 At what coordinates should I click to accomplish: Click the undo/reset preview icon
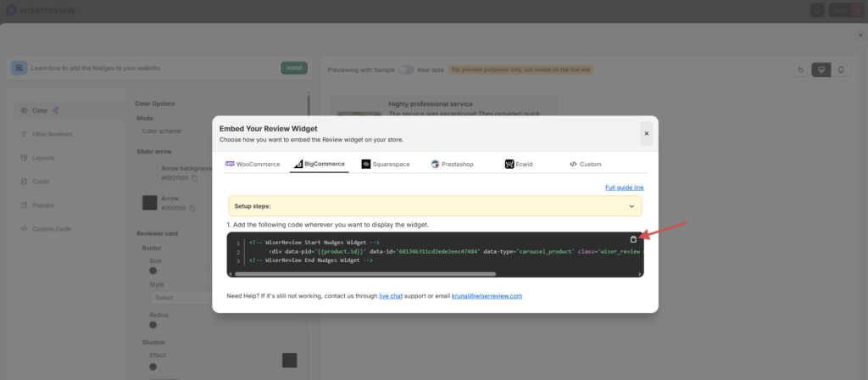[x=801, y=70]
